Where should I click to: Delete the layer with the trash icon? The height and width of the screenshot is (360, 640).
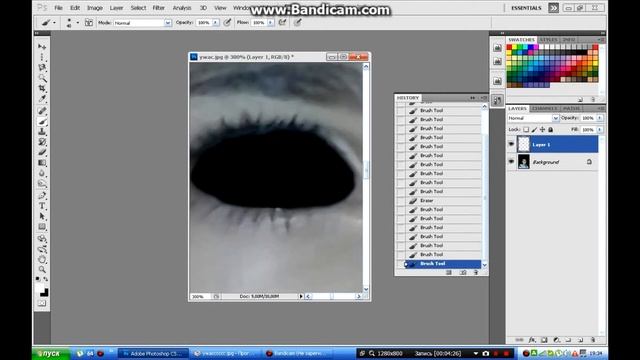(593, 340)
